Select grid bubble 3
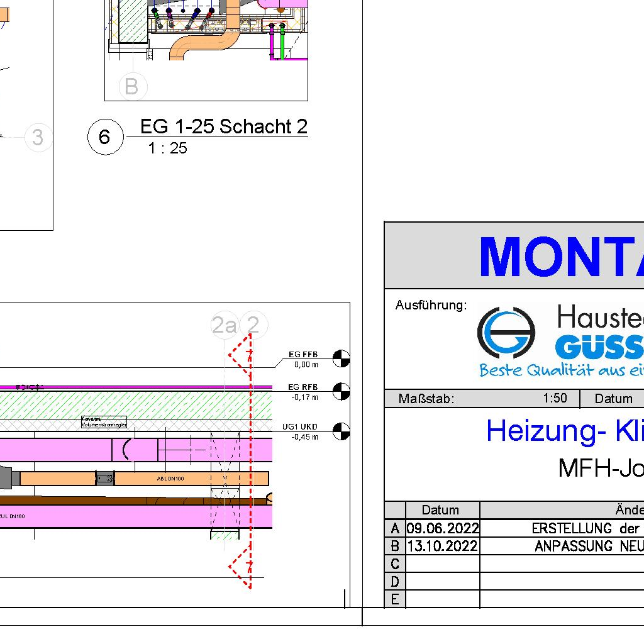The height and width of the screenshot is (644, 644). tap(38, 137)
